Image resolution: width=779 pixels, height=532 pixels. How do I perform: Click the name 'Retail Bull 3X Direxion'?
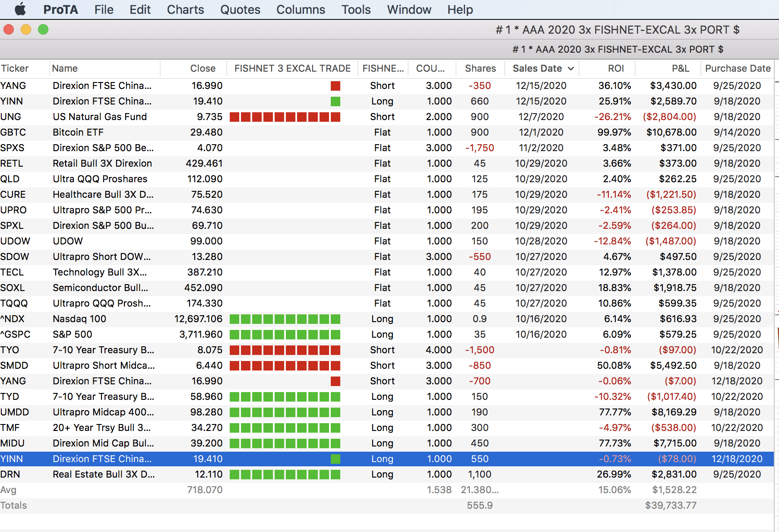(x=102, y=163)
